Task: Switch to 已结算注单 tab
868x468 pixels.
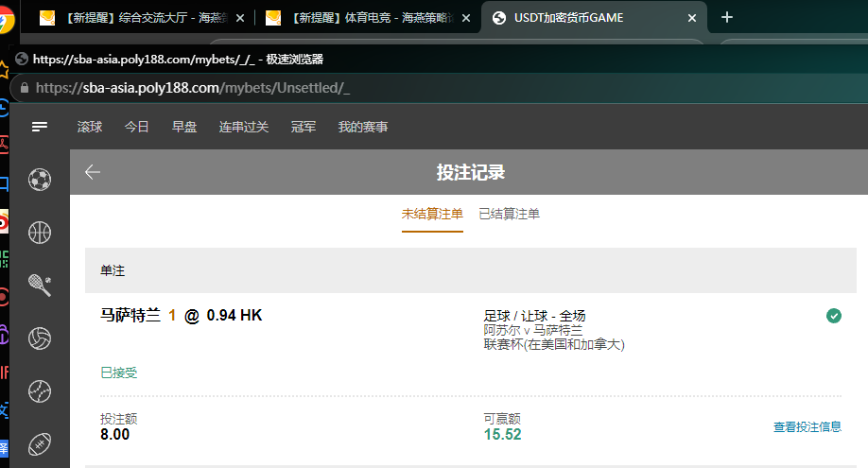Action: pyautogui.click(x=509, y=215)
